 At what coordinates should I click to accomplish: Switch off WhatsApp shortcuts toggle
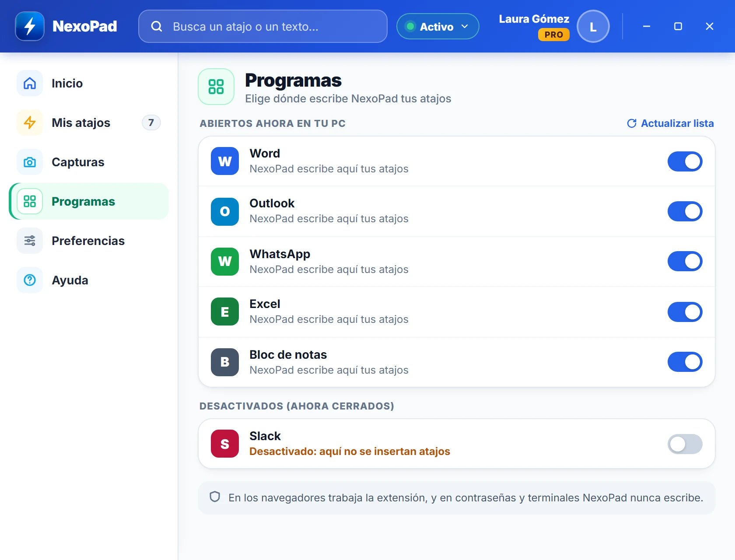coord(685,261)
